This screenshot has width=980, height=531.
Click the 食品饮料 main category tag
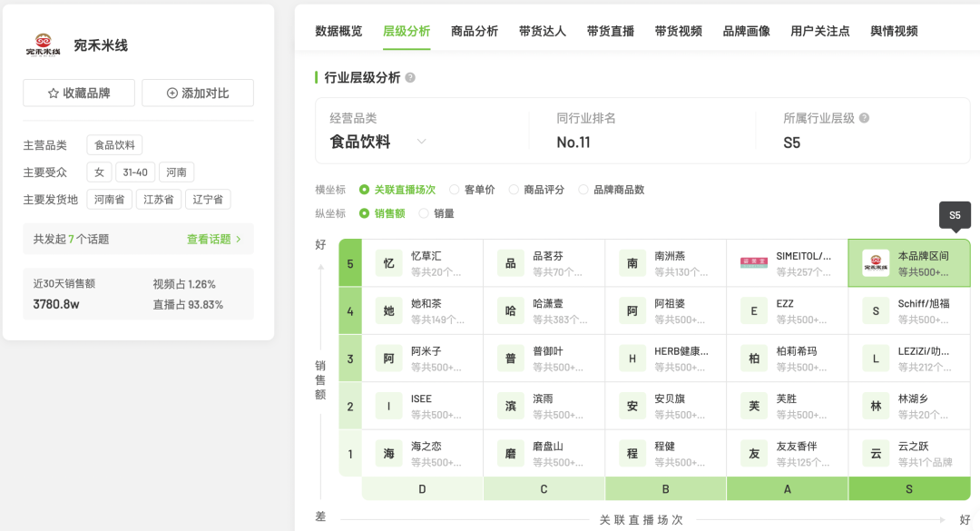(x=114, y=145)
